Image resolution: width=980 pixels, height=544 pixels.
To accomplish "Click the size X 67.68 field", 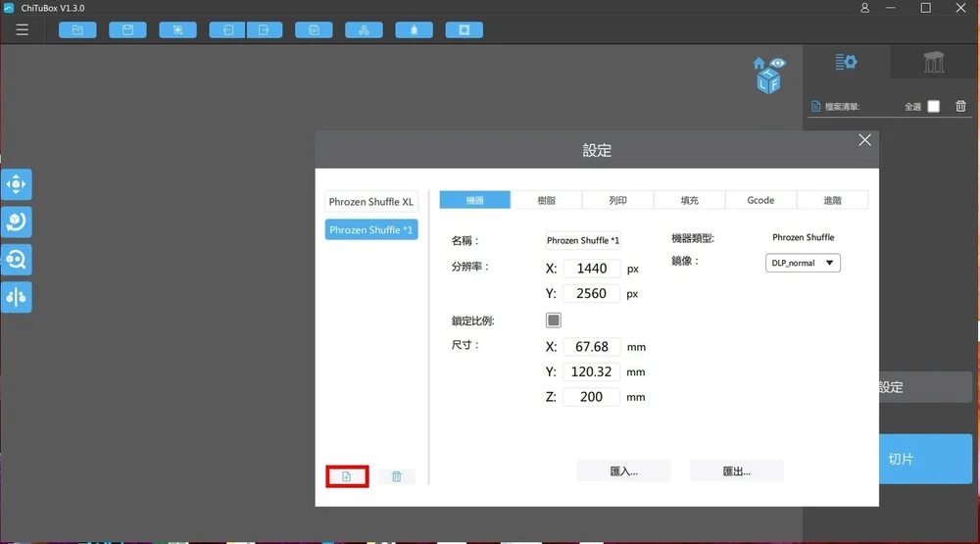I will [591, 346].
